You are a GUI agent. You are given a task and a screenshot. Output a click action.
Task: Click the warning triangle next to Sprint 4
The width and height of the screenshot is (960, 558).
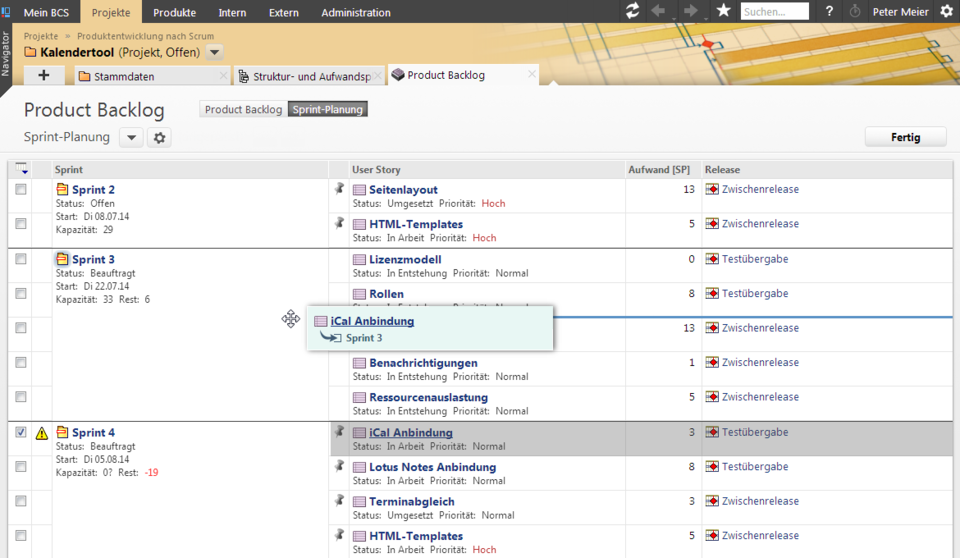coord(41,433)
